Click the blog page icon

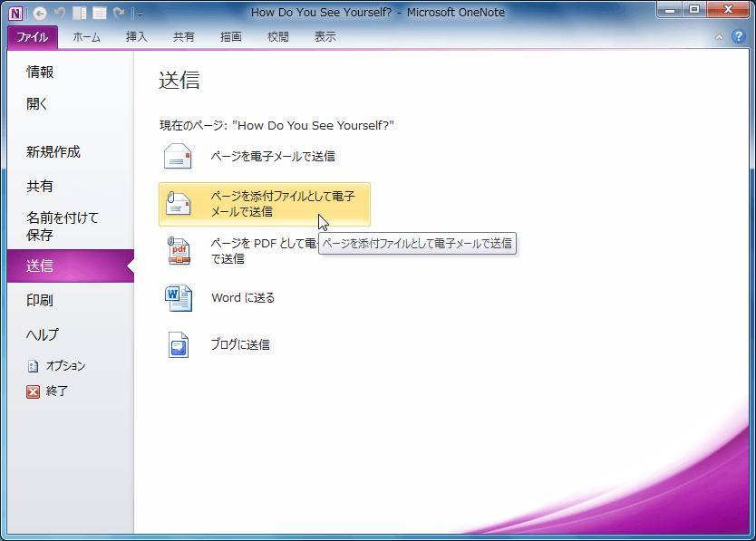tap(178, 344)
